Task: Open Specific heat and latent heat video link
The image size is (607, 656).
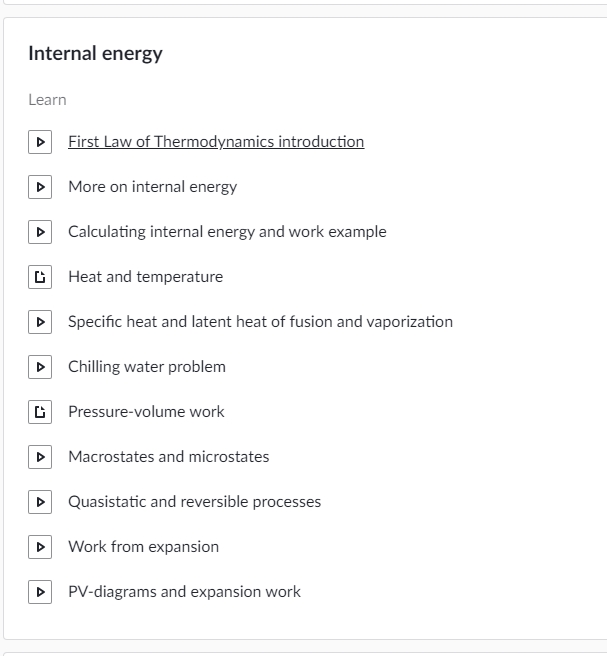Action: [x=260, y=322]
